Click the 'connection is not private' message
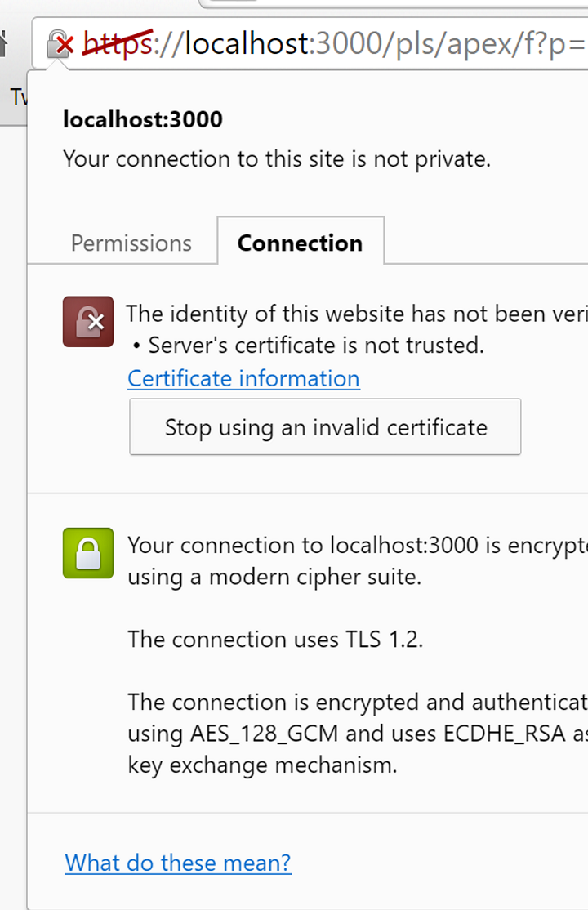588x910 pixels. pyautogui.click(x=277, y=159)
